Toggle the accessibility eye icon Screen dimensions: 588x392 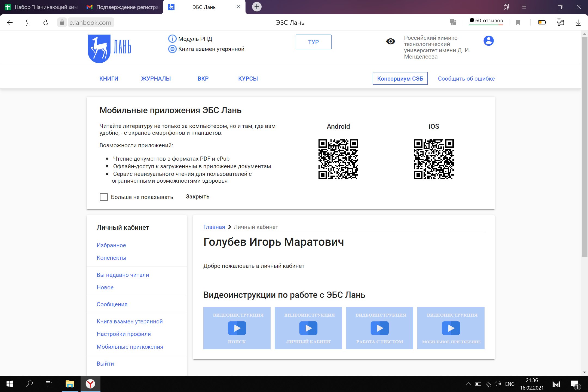pyautogui.click(x=391, y=41)
